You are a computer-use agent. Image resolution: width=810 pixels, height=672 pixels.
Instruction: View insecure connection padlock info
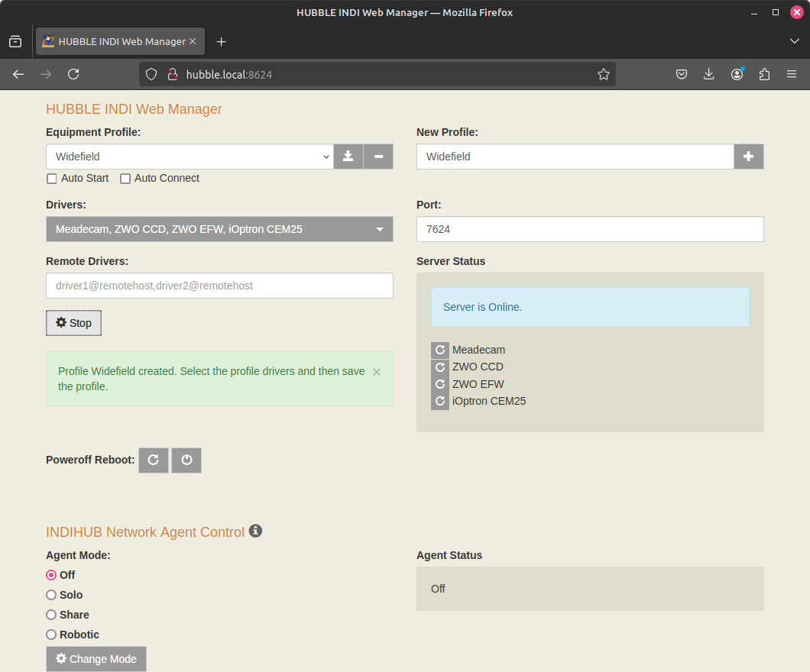tap(173, 74)
